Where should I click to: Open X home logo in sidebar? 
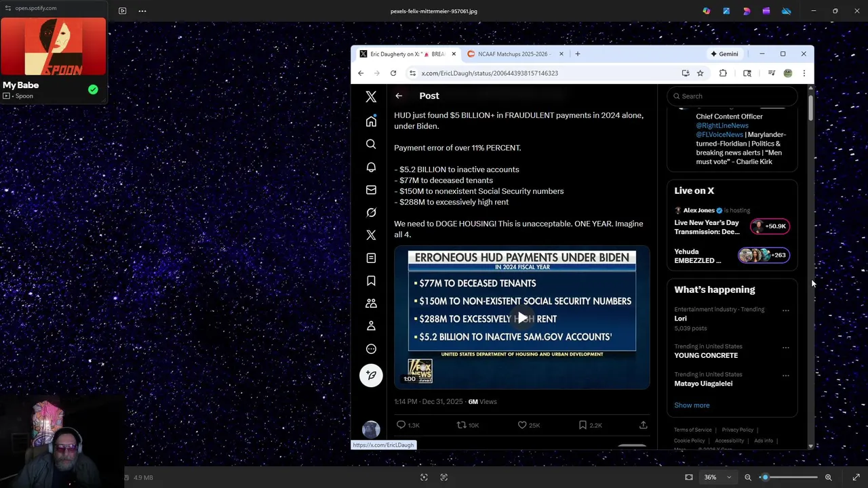[371, 97]
